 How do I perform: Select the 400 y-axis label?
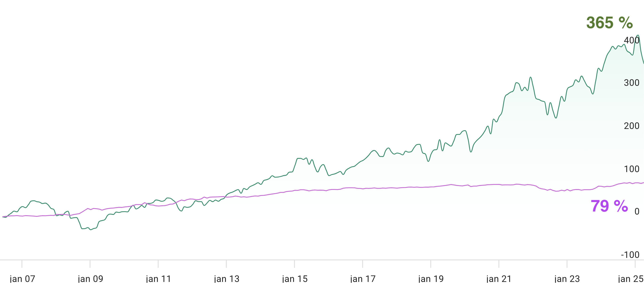coord(632,40)
